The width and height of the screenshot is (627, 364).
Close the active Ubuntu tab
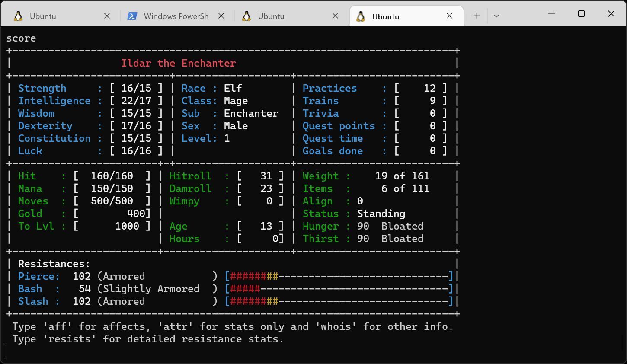(449, 16)
